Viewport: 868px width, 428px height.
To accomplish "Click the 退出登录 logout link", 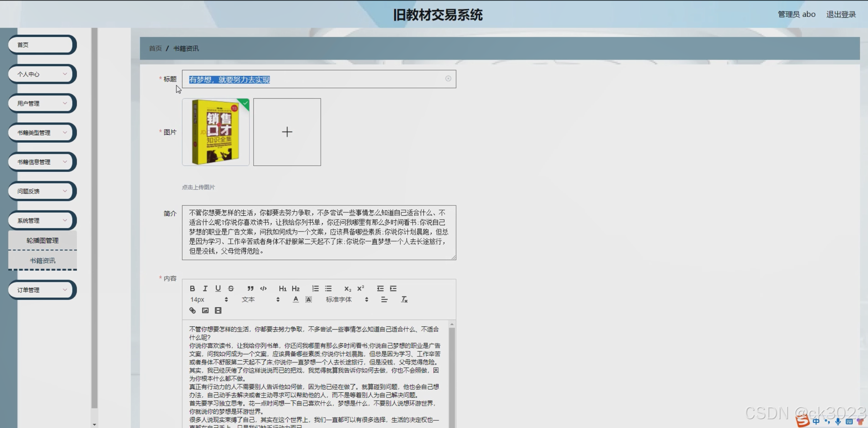I will (841, 14).
